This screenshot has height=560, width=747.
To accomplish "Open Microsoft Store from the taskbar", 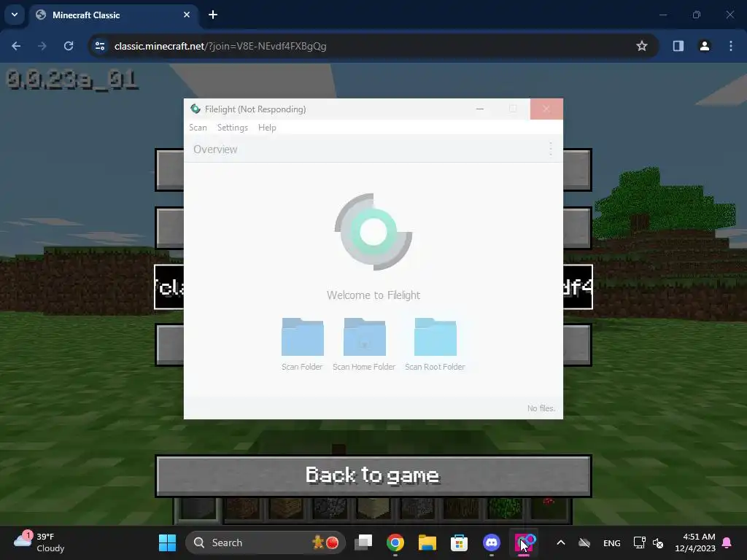I will coord(460,542).
